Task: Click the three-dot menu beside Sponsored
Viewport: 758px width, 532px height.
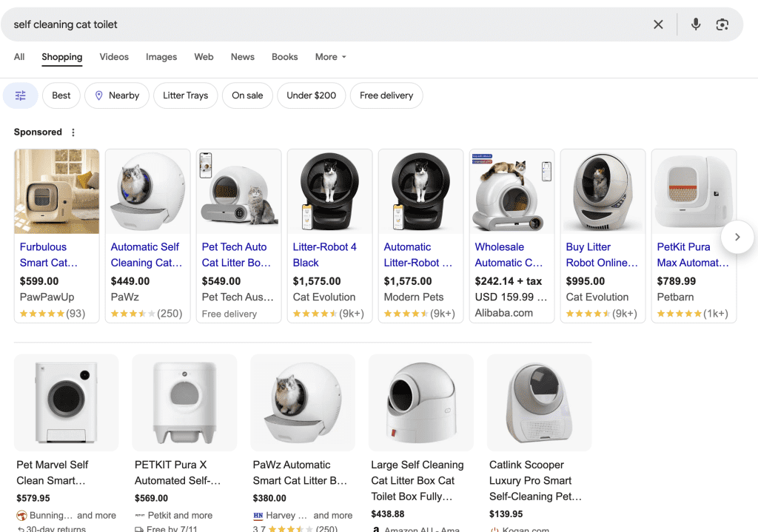Action: click(x=73, y=132)
